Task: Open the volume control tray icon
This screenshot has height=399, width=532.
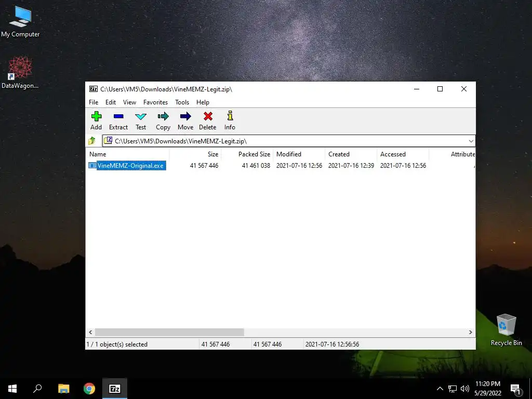Action: [x=465, y=389]
